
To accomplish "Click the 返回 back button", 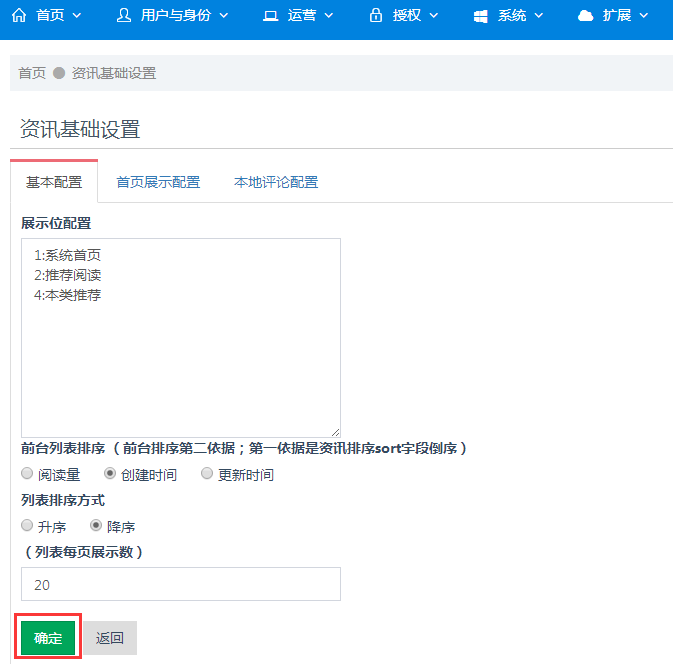I will (x=110, y=638).
